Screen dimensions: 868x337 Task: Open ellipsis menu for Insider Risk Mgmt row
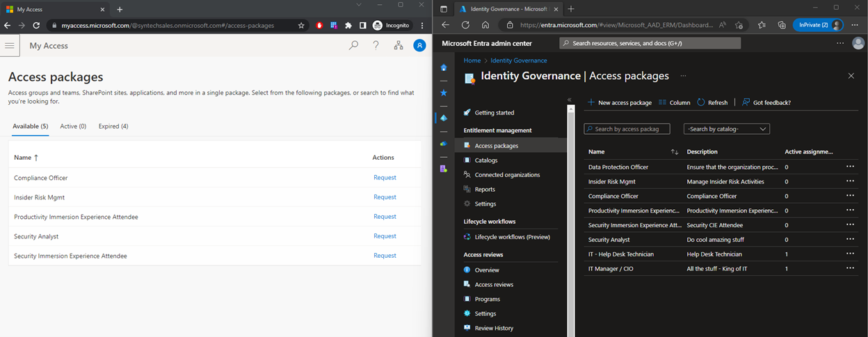(x=850, y=181)
